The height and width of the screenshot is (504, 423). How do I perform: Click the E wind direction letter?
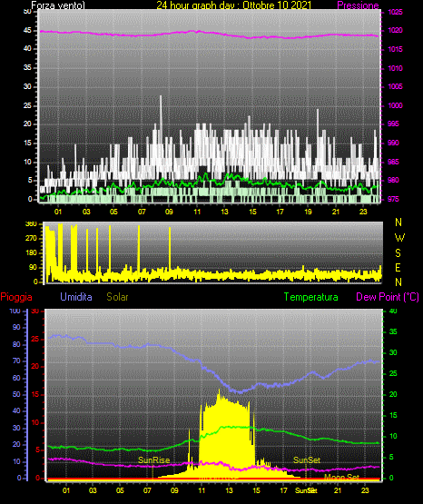(398, 268)
